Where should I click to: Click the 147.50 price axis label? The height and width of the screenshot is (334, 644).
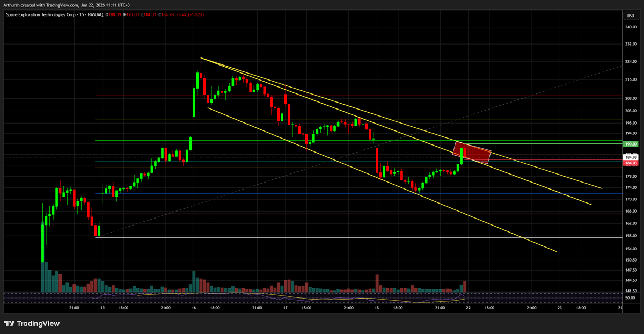631,271
